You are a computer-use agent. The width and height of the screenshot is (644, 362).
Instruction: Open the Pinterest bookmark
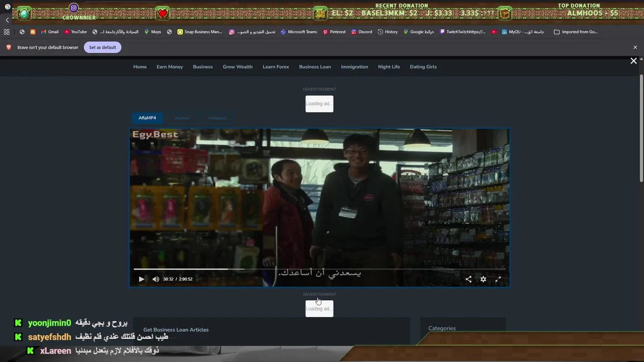334,32
